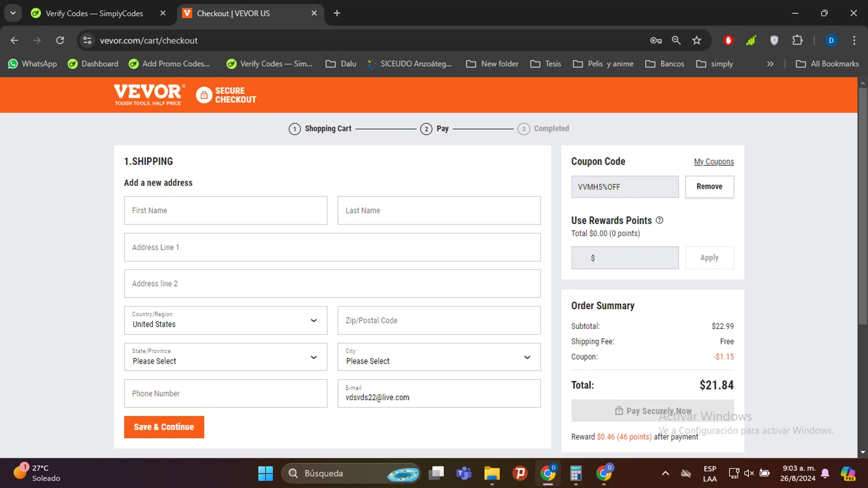Image resolution: width=868 pixels, height=488 pixels.
Task: Click the First Name input field
Action: tap(226, 211)
